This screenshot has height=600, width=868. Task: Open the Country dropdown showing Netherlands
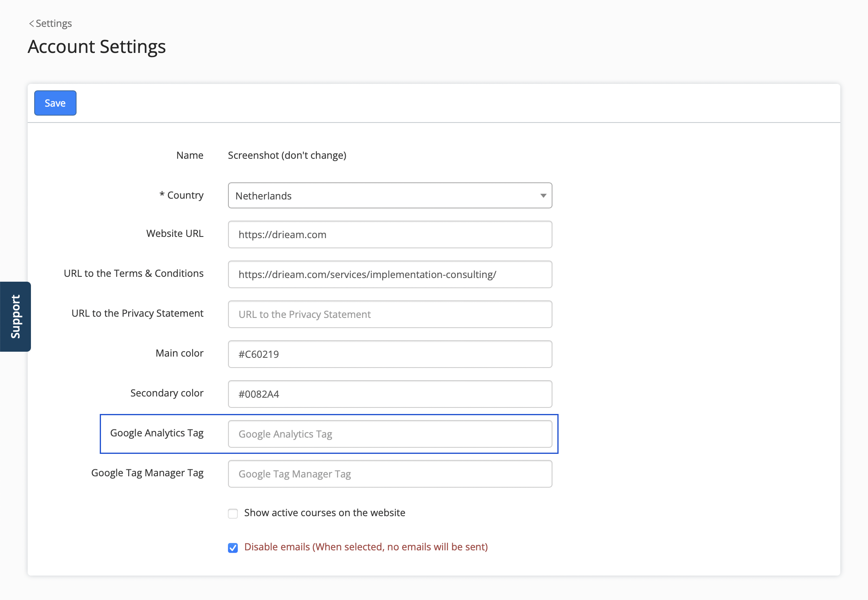pos(390,195)
